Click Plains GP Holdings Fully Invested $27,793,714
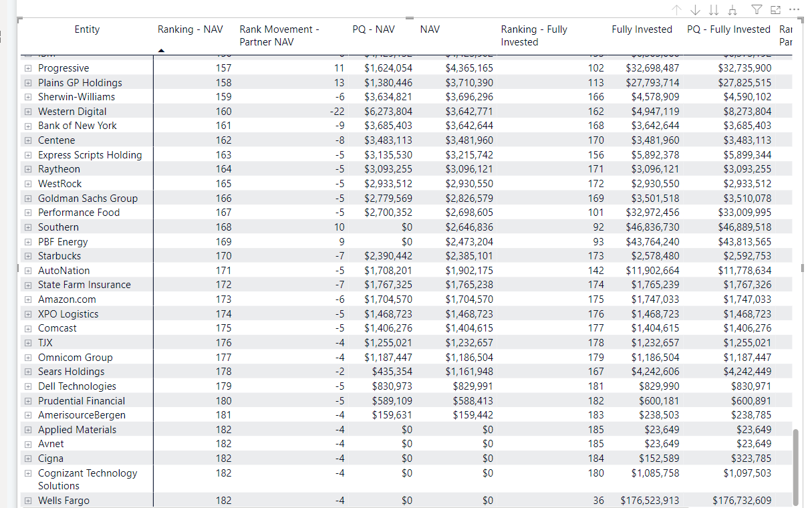The image size is (812, 508). pyautogui.click(x=652, y=83)
